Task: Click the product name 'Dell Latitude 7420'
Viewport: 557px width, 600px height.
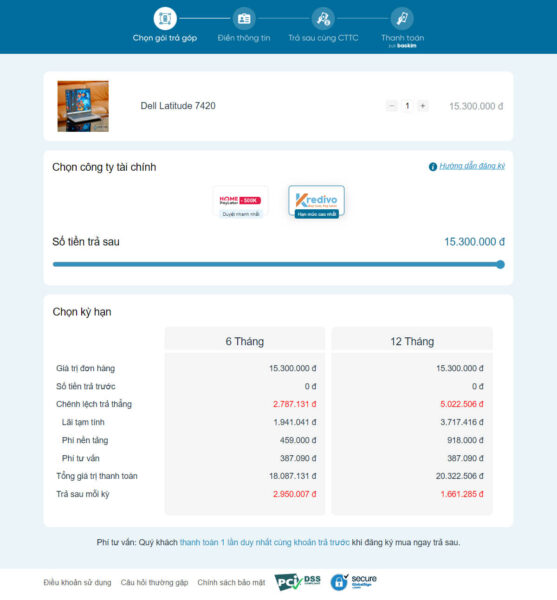Action: click(x=178, y=106)
